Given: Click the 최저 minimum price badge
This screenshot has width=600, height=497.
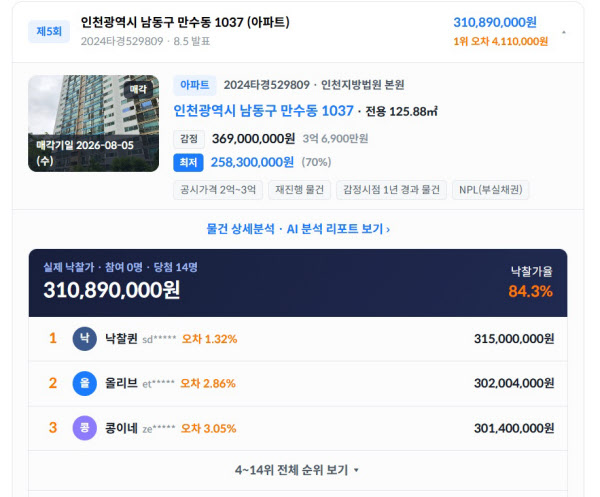Looking at the screenshot, I should (x=188, y=163).
